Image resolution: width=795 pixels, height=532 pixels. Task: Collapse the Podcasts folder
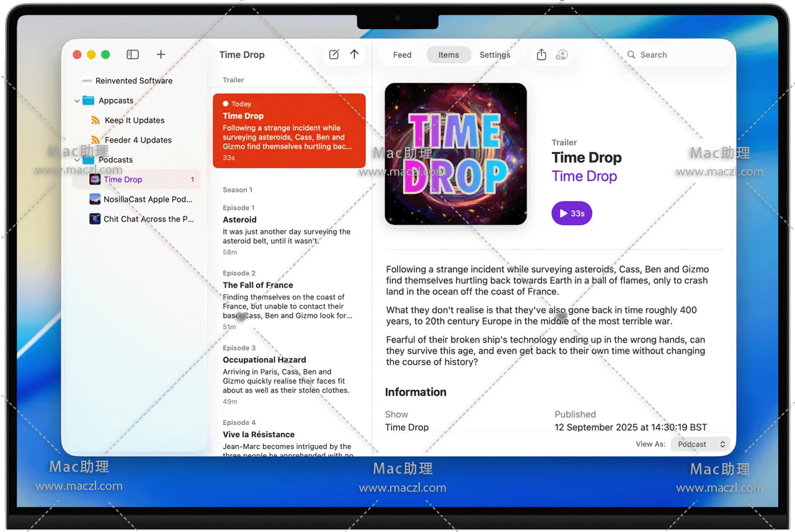(x=77, y=160)
